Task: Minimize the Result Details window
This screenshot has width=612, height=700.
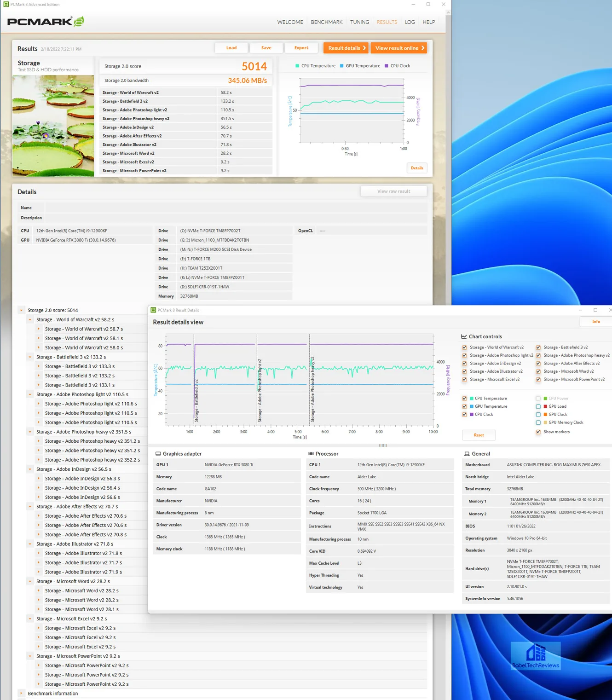Action: click(x=580, y=310)
